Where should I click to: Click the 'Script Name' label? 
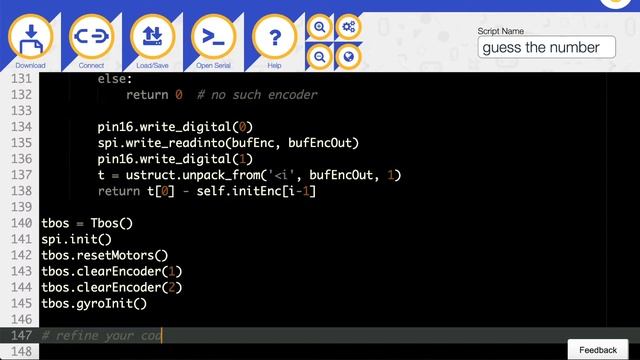(x=500, y=31)
